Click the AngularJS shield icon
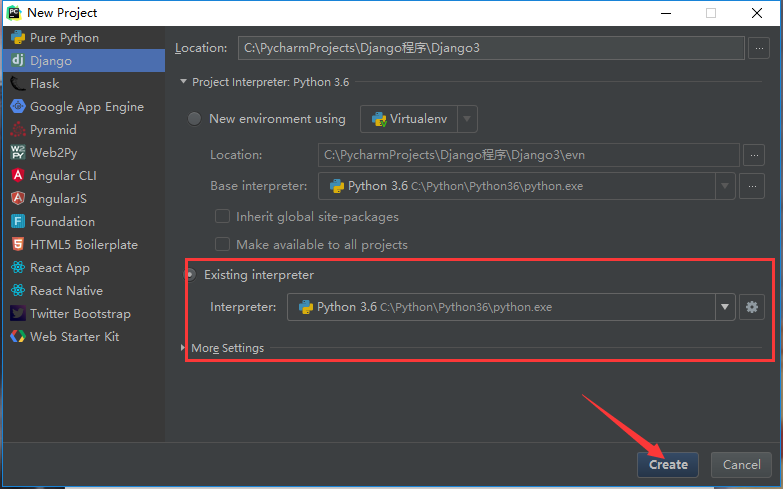This screenshot has height=489, width=783. (18, 198)
